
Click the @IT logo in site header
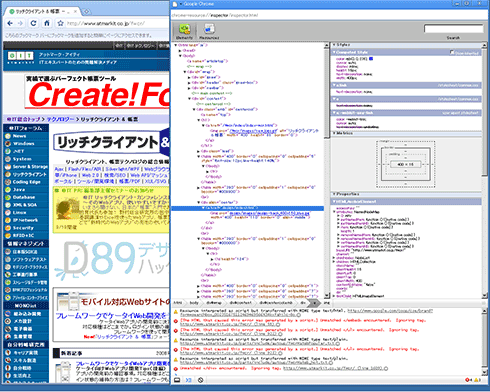[x=21, y=57]
